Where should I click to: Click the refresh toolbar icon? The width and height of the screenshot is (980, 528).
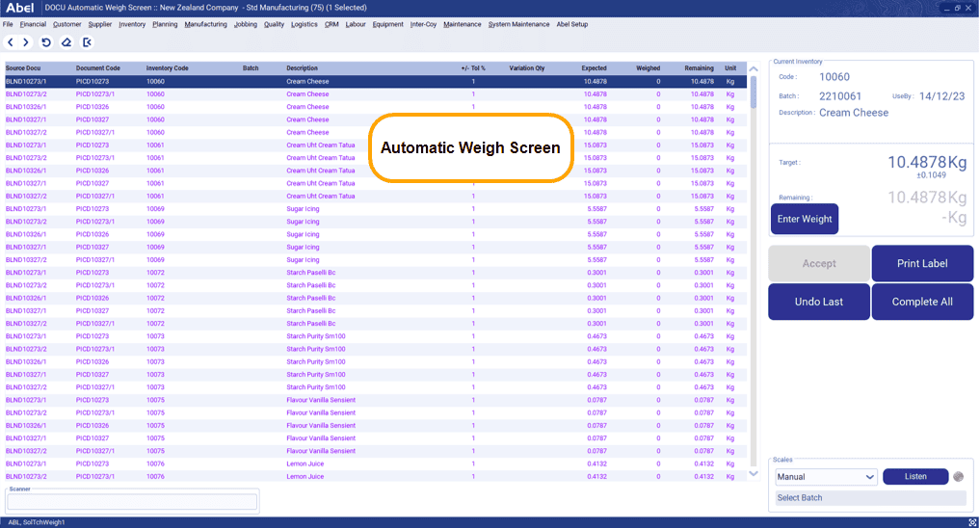click(x=46, y=42)
